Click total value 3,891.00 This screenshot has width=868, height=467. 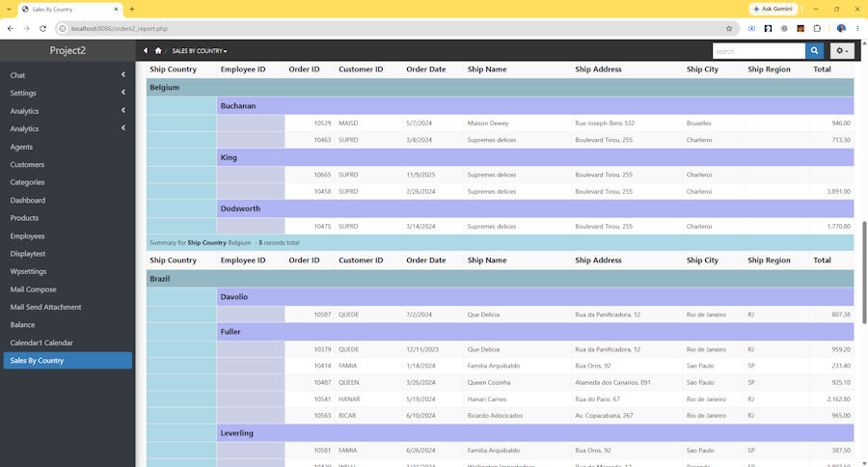839,191
